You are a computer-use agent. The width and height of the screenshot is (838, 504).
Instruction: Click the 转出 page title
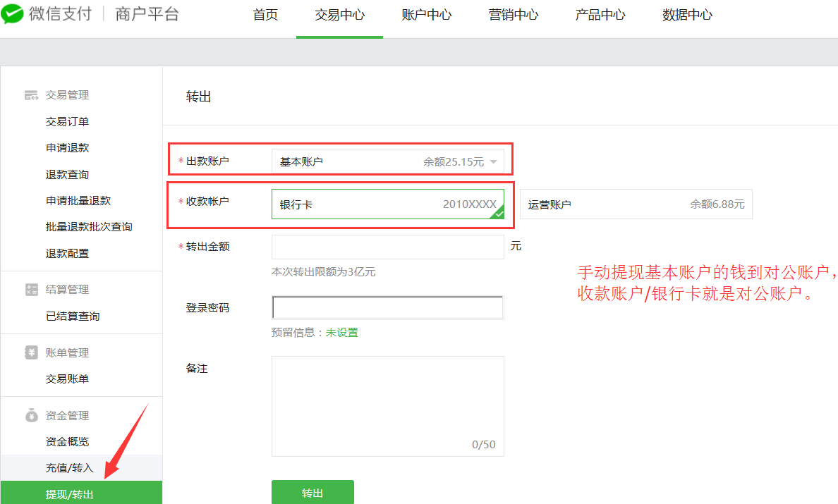tap(199, 97)
